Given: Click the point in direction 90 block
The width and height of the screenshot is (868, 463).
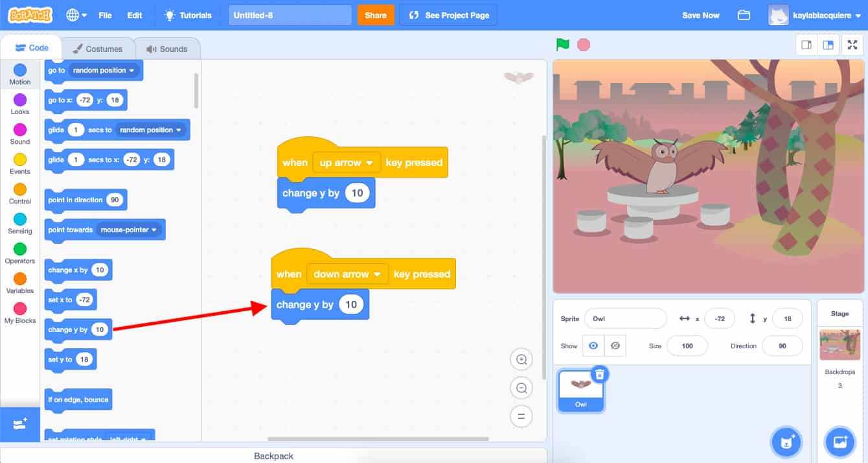Looking at the screenshot, I should [86, 200].
